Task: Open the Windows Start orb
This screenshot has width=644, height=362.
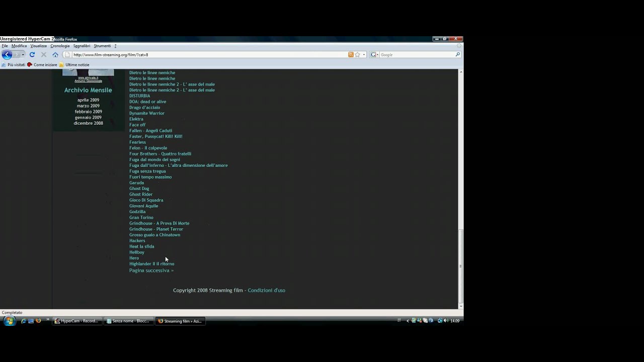Action: [9, 321]
